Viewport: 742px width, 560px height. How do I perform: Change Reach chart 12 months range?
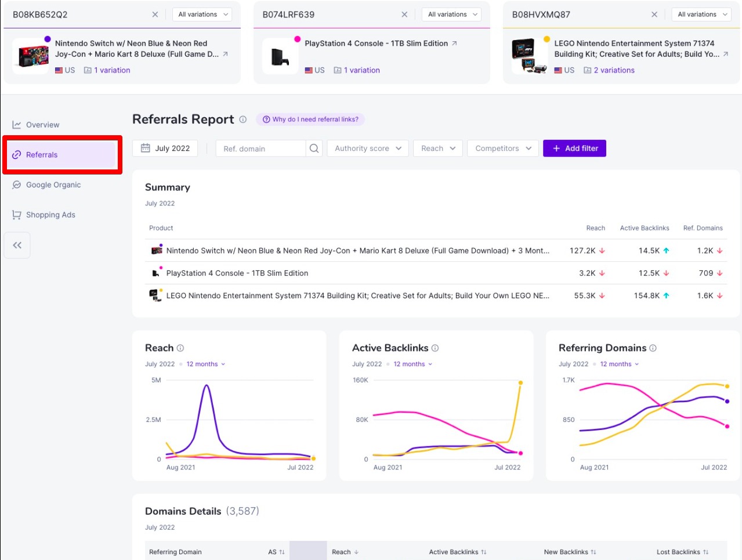click(x=205, y=364)
